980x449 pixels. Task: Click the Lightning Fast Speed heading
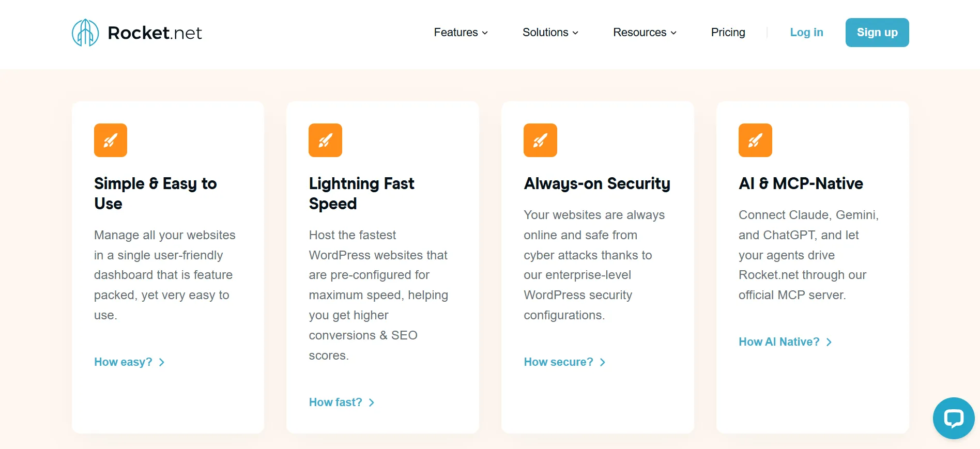[x=361, y=193]
